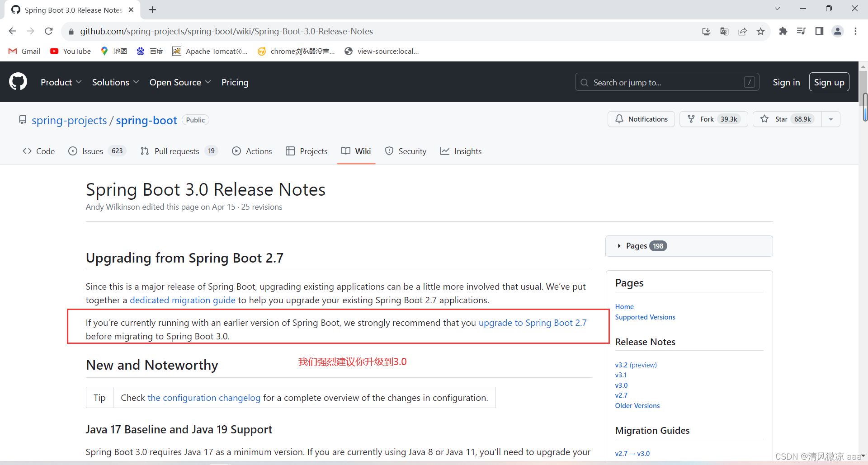Go back using browser back arrow
The height and width of the screenshot is (465, 868).
[13, 31]
